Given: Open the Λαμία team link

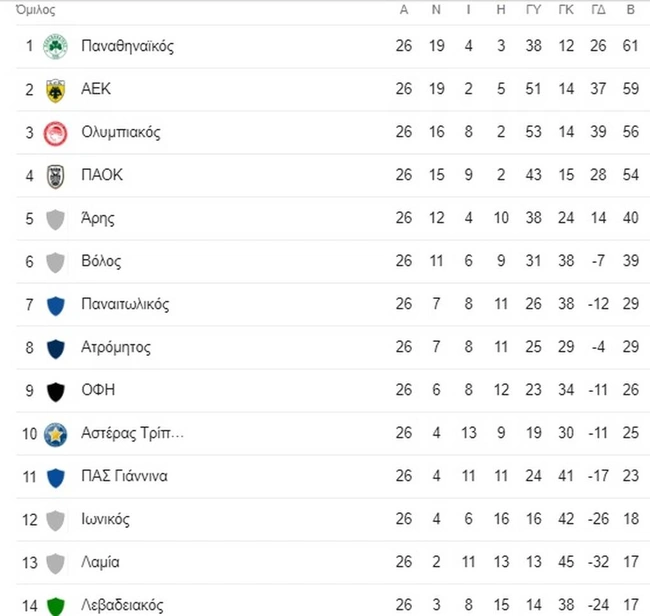Looking at the screenshot, I should (x=101, y=562).
